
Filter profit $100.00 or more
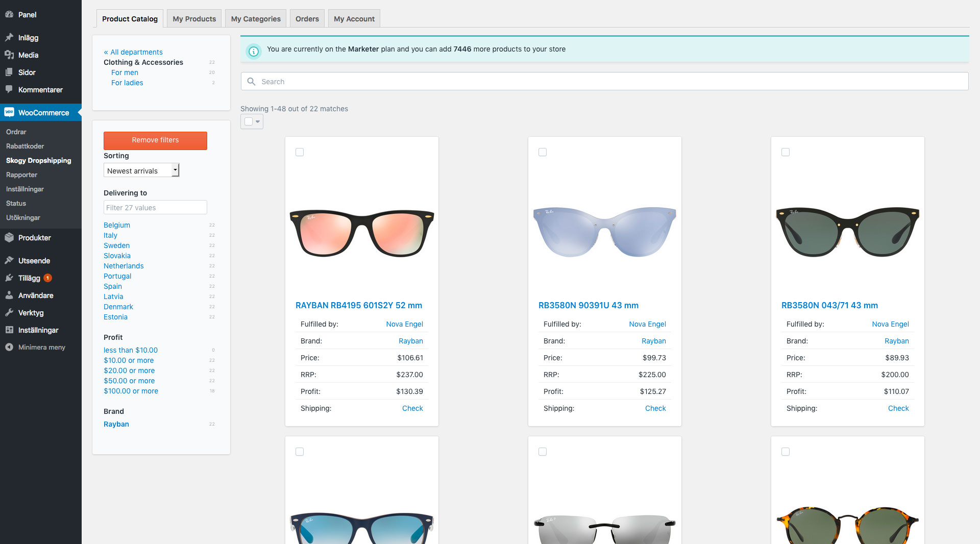131,391
